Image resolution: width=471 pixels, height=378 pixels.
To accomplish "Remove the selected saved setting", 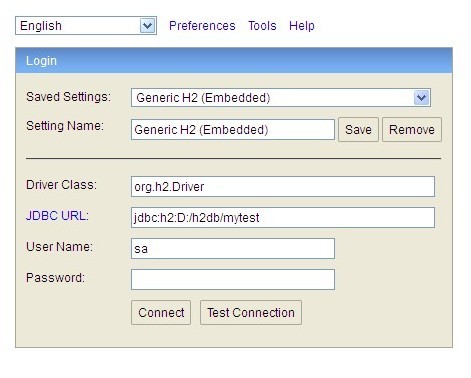I will pos(412,130).
